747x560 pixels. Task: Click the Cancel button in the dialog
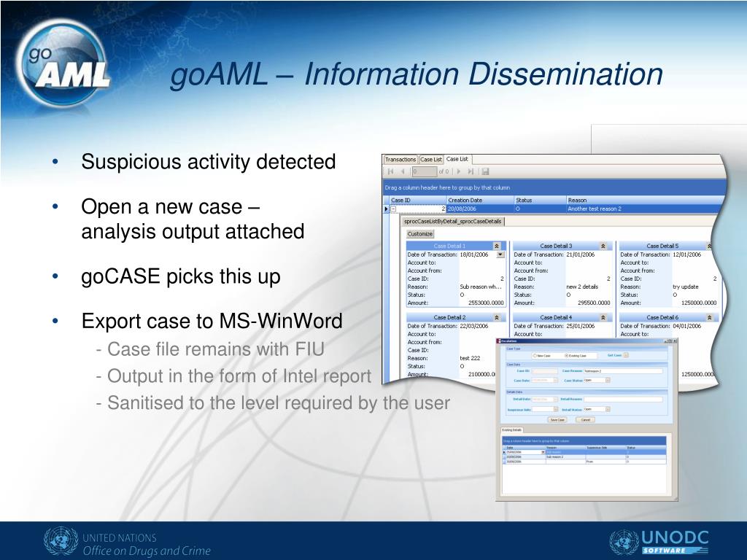coord(586,419)
